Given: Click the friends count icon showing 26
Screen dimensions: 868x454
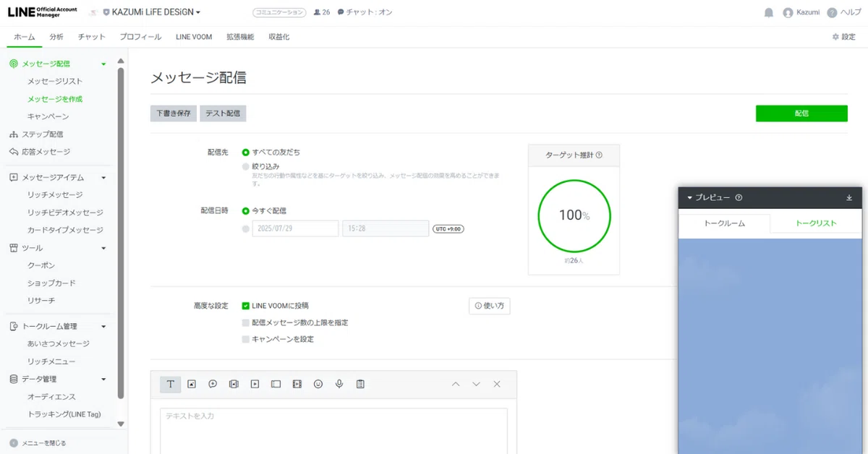Looking at the screenshot, I should tap(318, 12).
